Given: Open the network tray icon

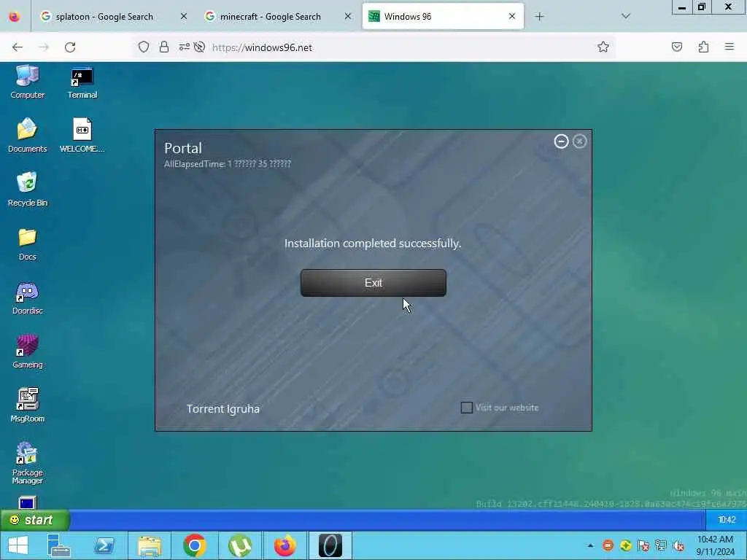Looking at the screenshot, I should coord(661,545).
